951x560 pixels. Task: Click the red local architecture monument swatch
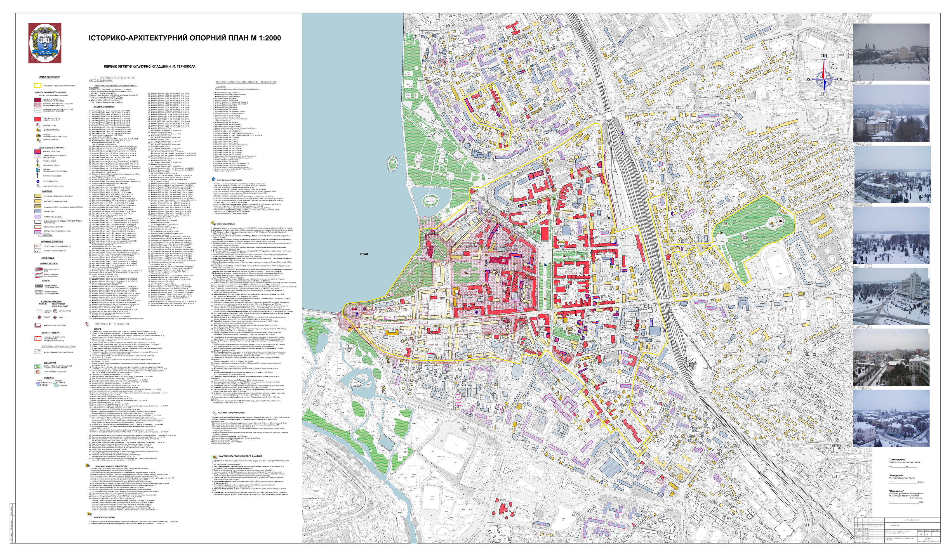pos(38,119)
